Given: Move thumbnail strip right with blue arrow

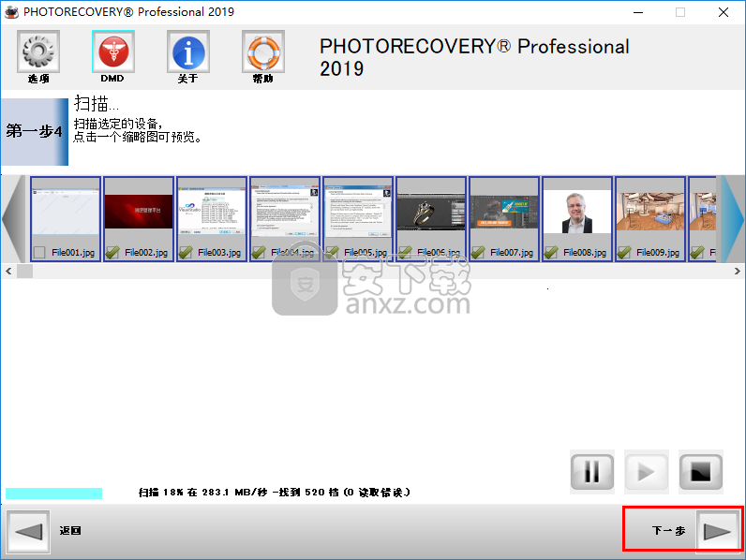Looking at the screenshot, I should point(732,219).
